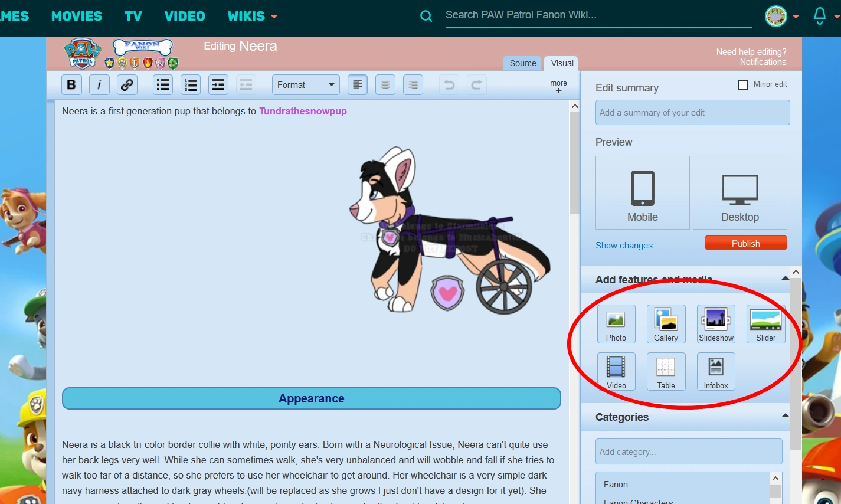Insert a bulleted list
The image size is (841, 504).
tap(163, 85)
